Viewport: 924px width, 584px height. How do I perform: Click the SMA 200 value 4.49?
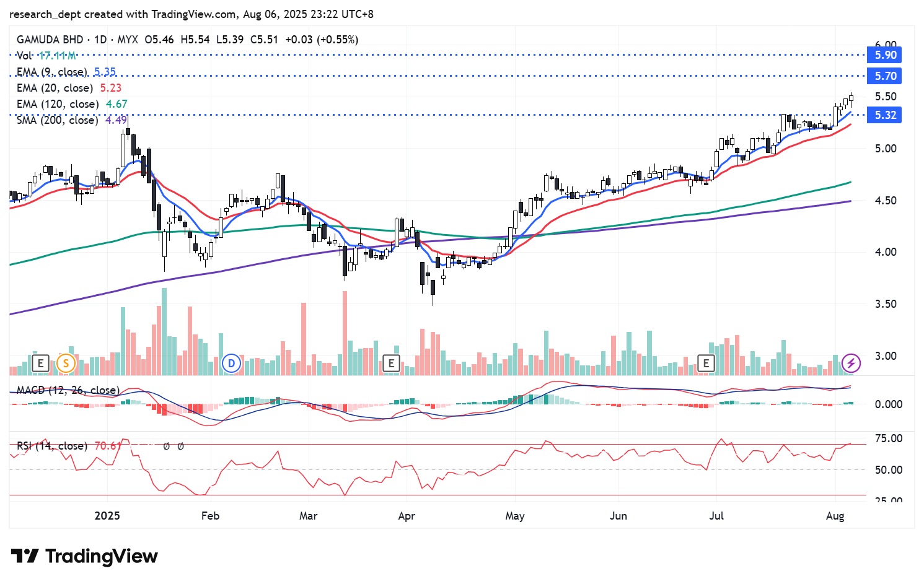tap(116, 120)
